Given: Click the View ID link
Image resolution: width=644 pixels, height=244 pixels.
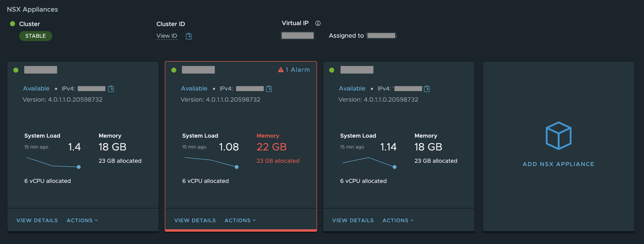Looking at the screenshot, I should coord(166,36).
